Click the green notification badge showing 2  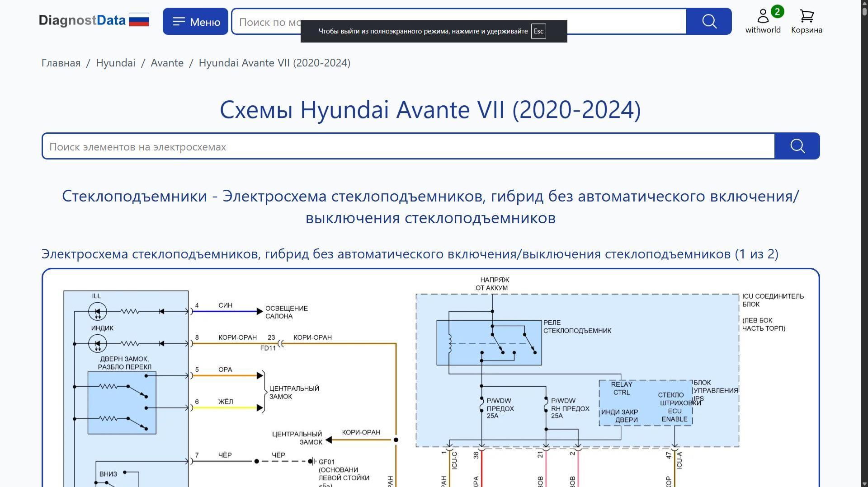pos(777,12)
